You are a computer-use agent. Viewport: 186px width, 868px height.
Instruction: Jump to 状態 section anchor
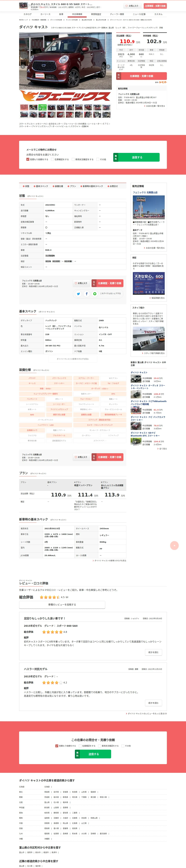(x=26, y=186)
